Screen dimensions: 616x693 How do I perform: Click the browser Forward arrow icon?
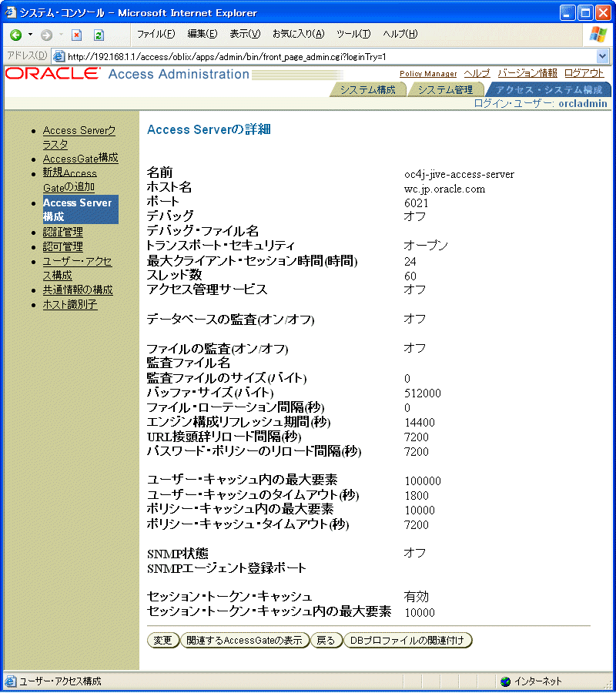click(x=46, y=35)
